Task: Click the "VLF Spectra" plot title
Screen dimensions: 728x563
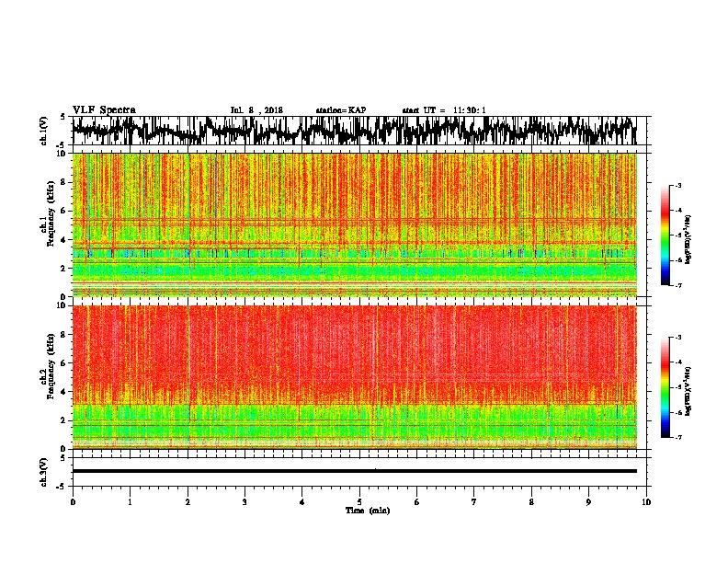Action: (104, 110)
